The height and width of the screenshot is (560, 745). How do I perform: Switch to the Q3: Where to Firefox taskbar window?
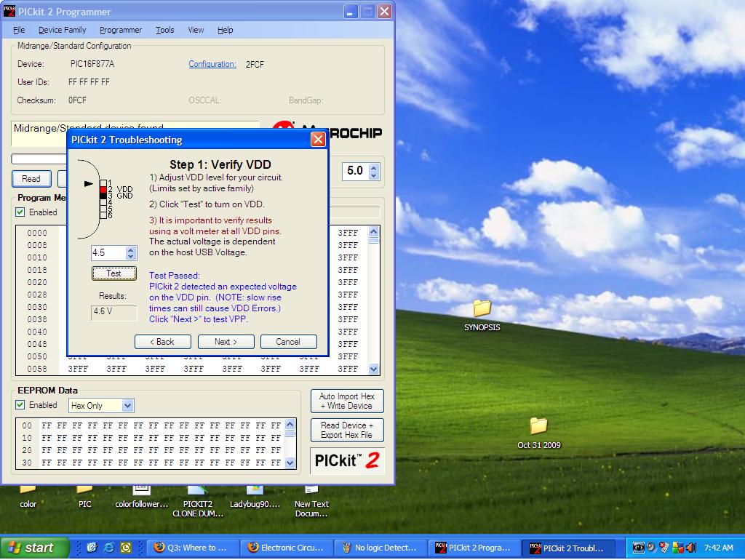(x=191, y=548)
